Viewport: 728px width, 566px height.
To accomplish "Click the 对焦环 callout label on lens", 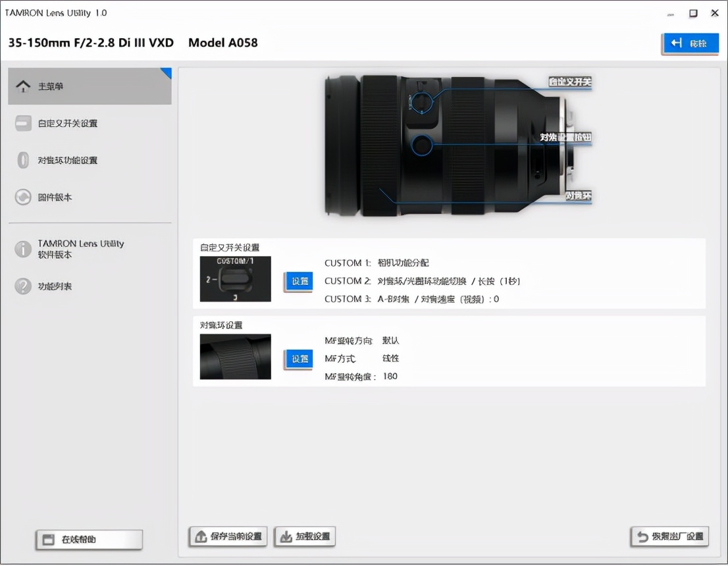I will (578, 196).
